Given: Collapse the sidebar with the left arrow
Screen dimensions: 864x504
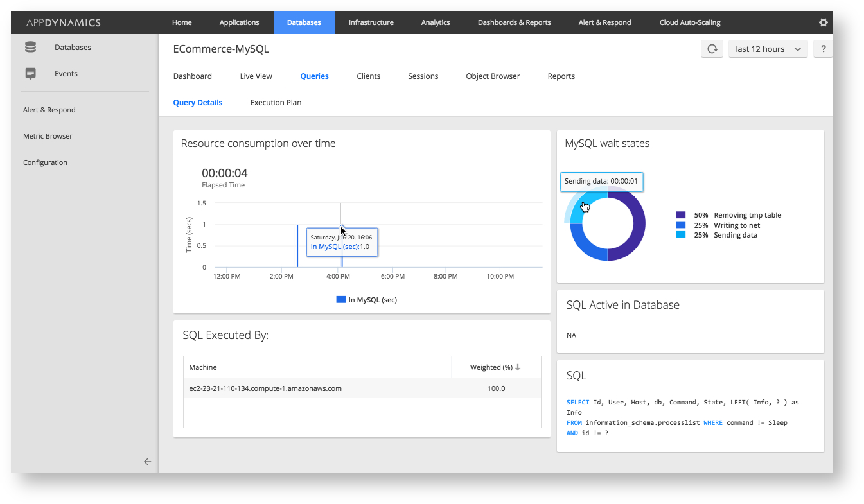Looking at the screenshot, I should pyautogui.click(x=147, y=462).
